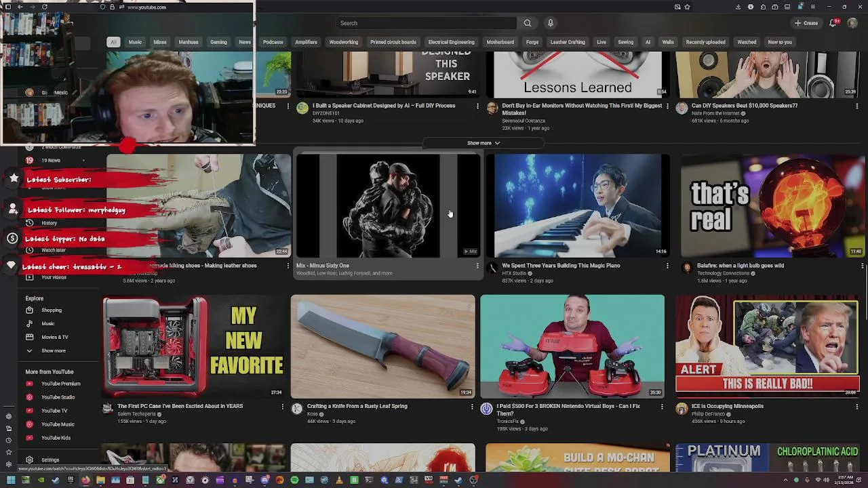Open Firefox from the Windows taskbar
Screen dimensions: 868x488
tap(85, 480)
